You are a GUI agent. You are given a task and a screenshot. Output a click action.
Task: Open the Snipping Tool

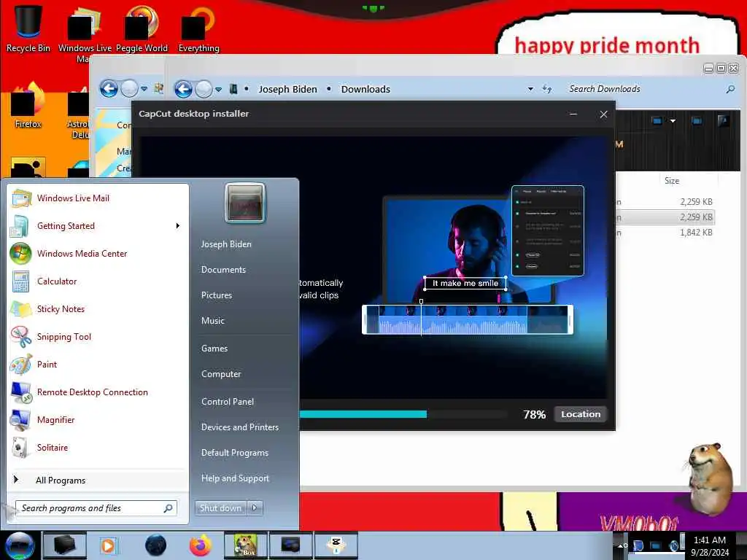tap(98, 337)
